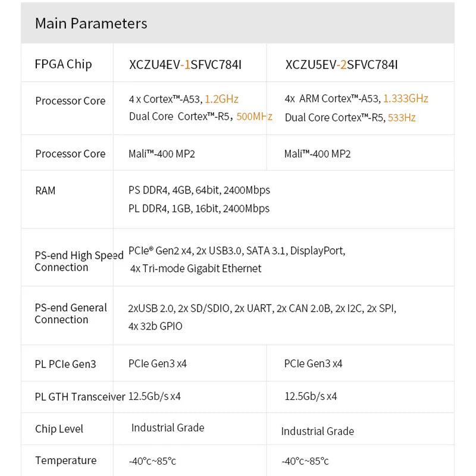Select the PL DDR4, 1GB, 16bit line
Image resolution: width=476 pixels, height=476 pixels.
[199, 208]
